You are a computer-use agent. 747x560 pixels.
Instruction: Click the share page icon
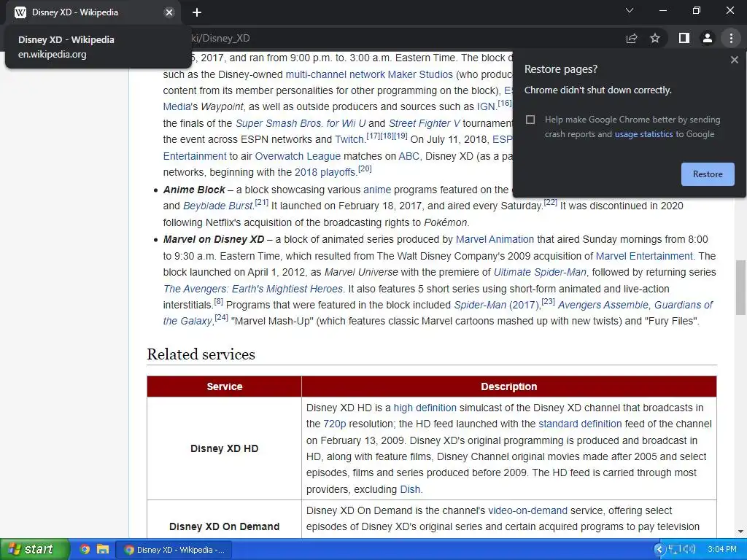click(632, 38)
